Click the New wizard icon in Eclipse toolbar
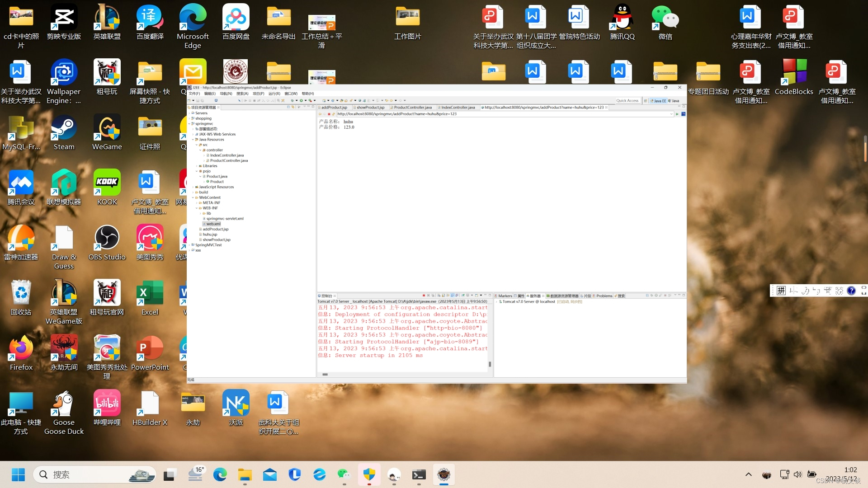868x488 pixels. point(189,100)
